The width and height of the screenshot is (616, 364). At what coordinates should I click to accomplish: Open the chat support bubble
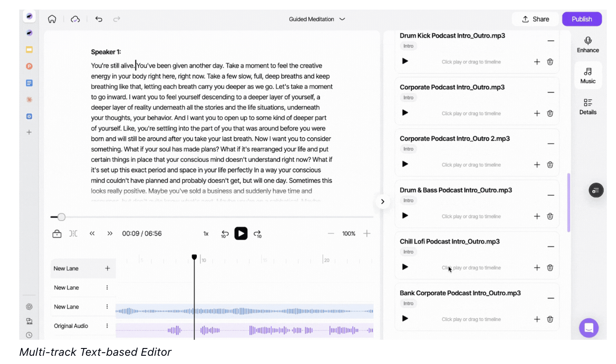(589, 328)
